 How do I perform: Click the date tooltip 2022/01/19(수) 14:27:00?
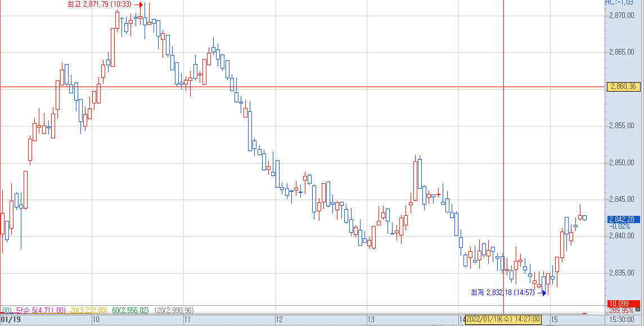503,319
